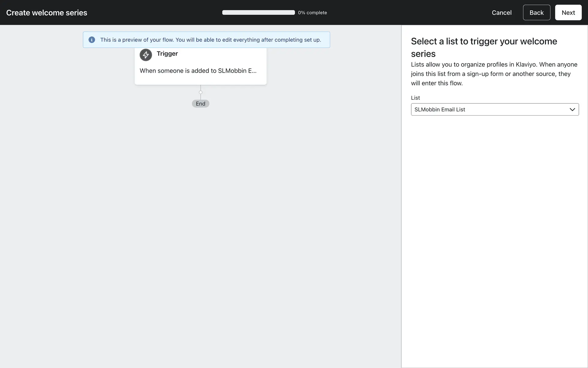This screenshot has width=588, height=368.
Task: Click the flow preview info banner text
Action: [210, 40]
